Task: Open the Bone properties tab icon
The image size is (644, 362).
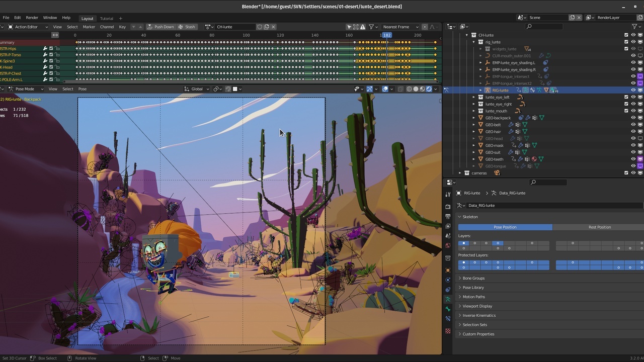Action: tap(448, 309)
